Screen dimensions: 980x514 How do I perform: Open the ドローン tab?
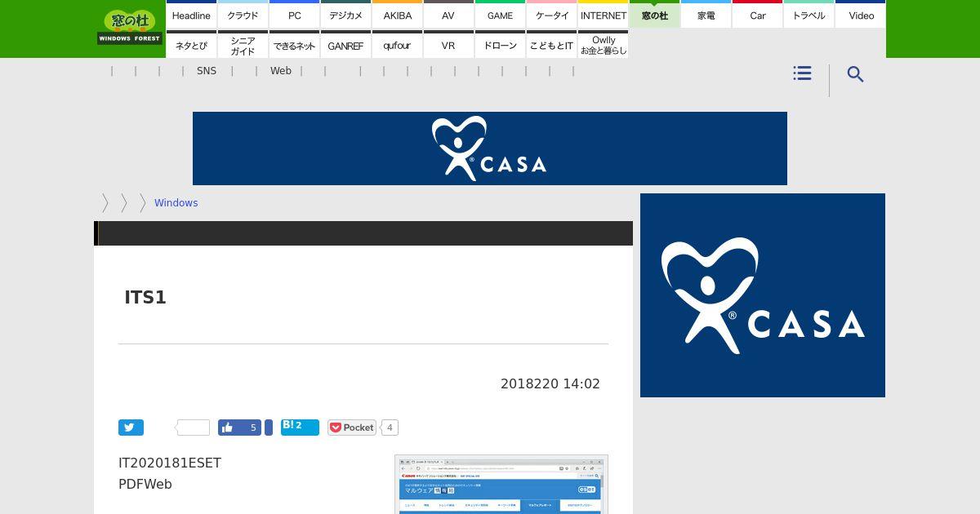(x=500, y=45)
